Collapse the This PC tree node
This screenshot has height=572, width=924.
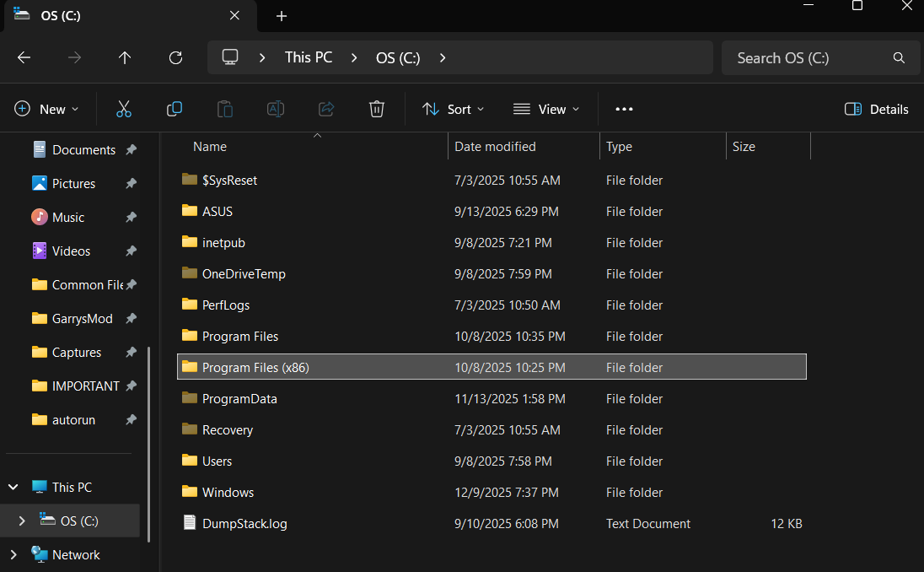click(13, 487)
